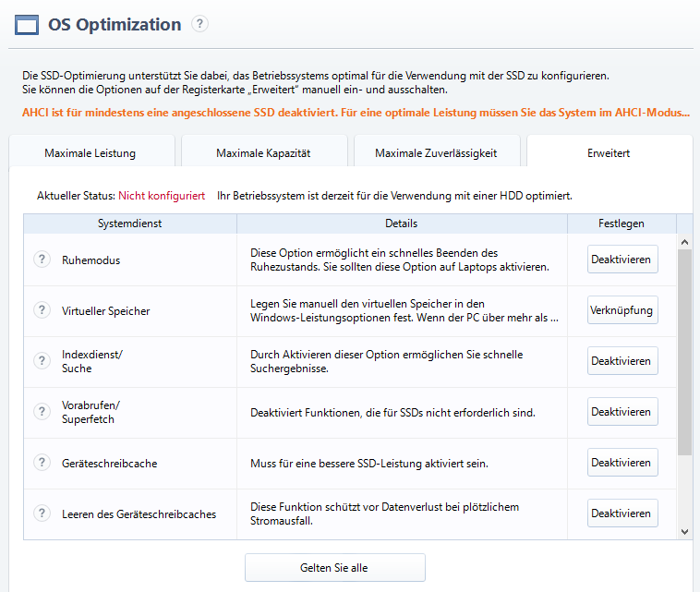Disable Indexdienst/Suche with Deaktivieren button

(x=622, y=361)
